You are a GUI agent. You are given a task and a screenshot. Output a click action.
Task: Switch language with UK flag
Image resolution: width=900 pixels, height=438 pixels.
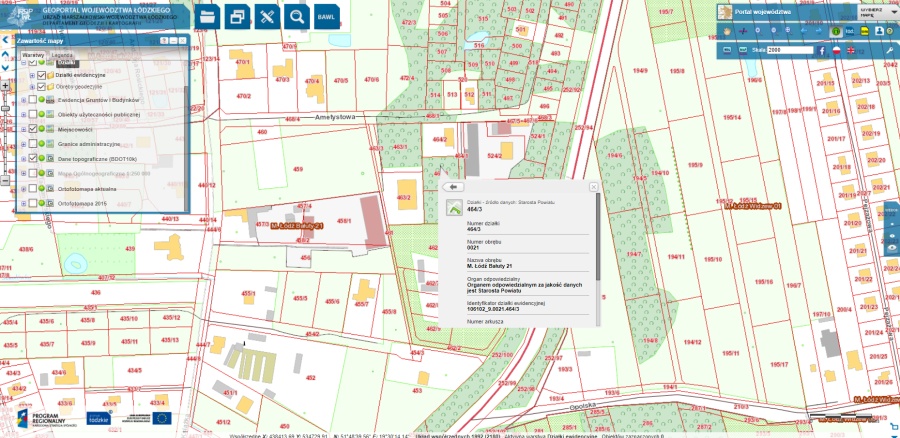click(851, 51)
